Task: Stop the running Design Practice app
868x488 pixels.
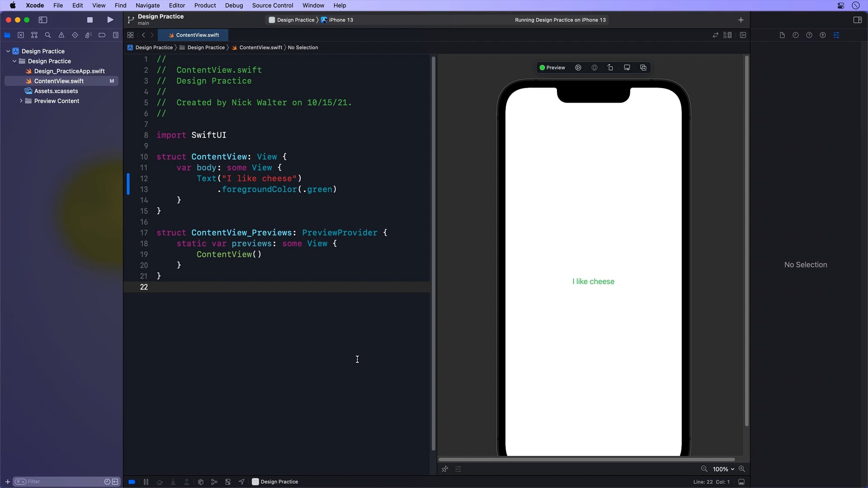Action: click(90, 20)
